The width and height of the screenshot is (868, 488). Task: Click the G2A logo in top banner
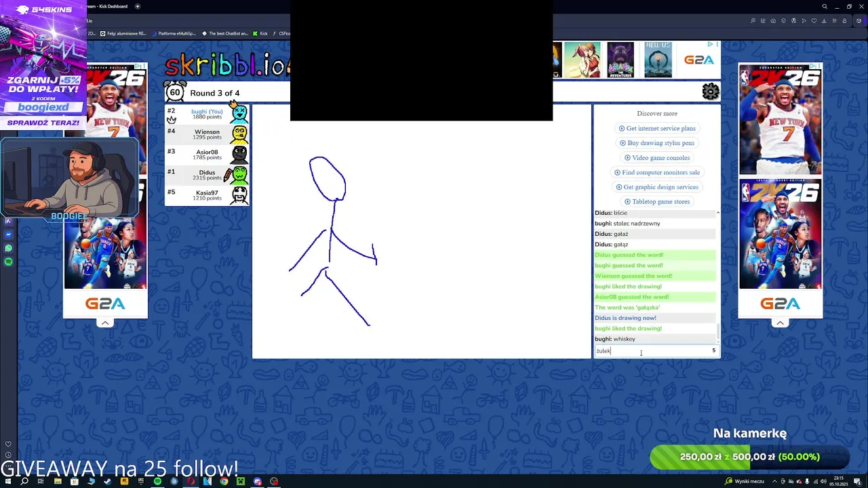coord(698,60)
